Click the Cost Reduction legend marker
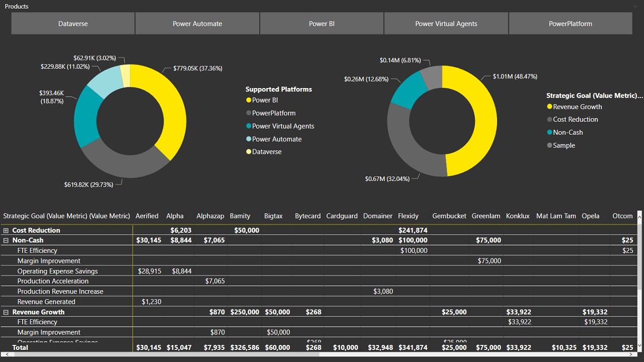The height and width of the screenshot is (362, 644). point(549,120)
